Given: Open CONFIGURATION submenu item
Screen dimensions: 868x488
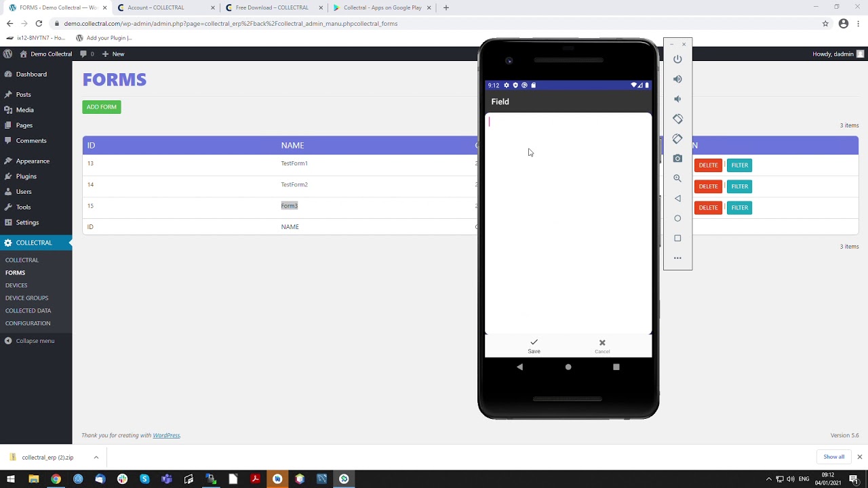Looking at the screenshot, I should [x=28, y=323].
